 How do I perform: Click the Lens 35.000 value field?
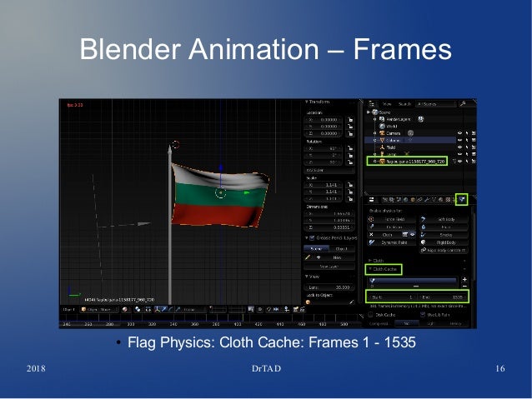click(329, 287)
